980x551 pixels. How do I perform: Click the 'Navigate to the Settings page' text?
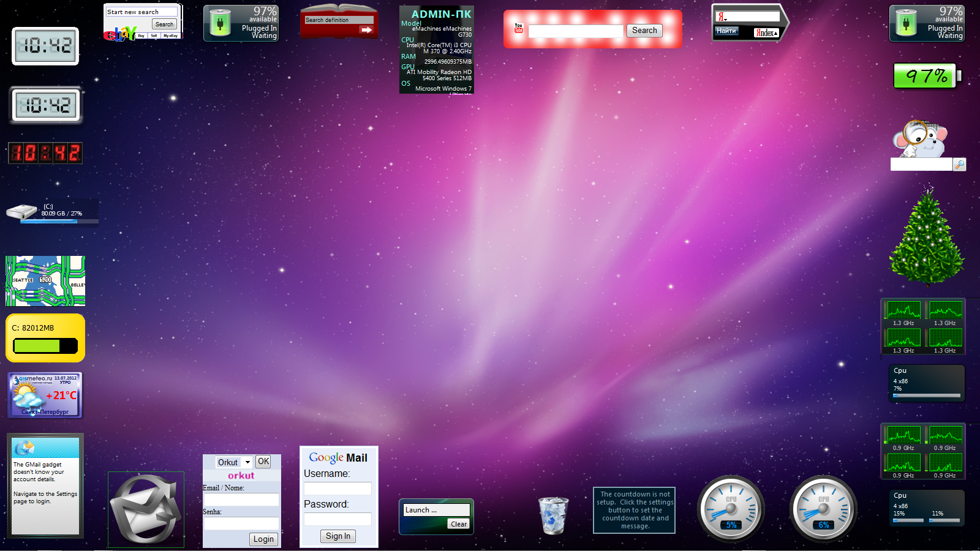[45, 498]
